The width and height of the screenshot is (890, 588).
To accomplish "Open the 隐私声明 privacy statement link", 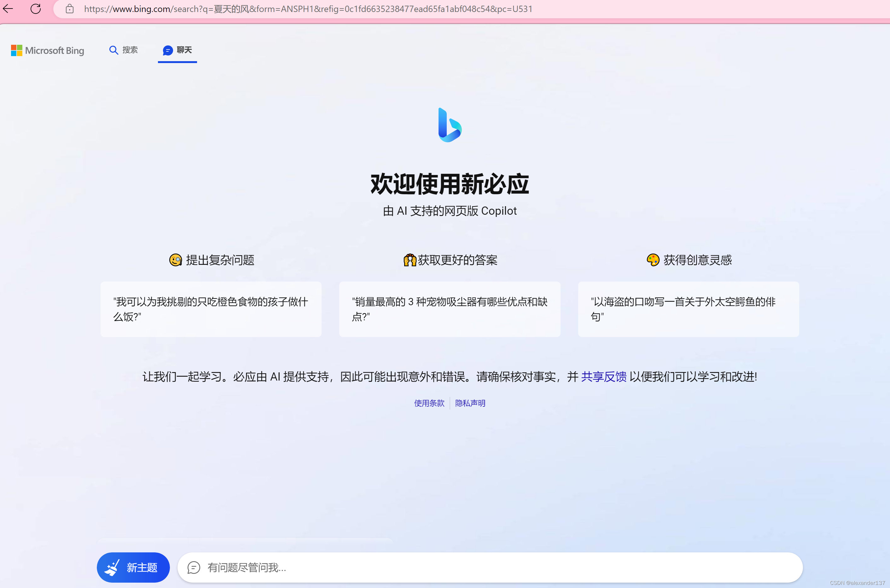I will point(470,403).
